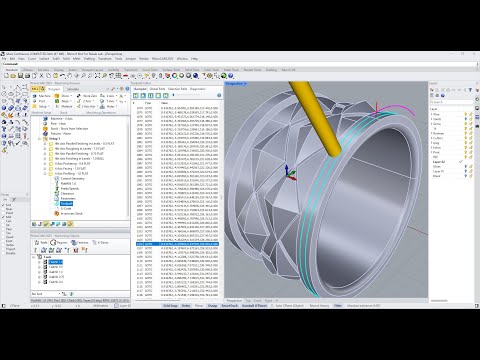Click the Layers panel search field
This screenshot has width=480, height=360.
click(451, 102)
